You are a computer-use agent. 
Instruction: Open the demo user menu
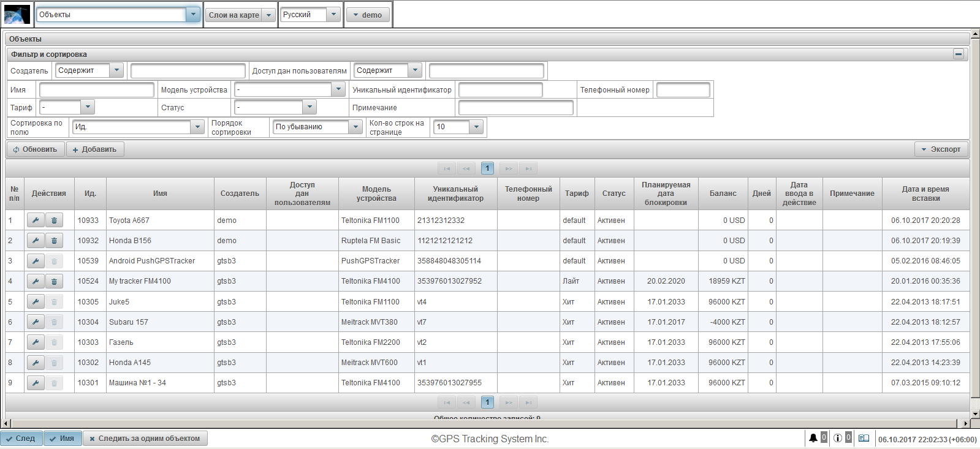coord(368,15)
